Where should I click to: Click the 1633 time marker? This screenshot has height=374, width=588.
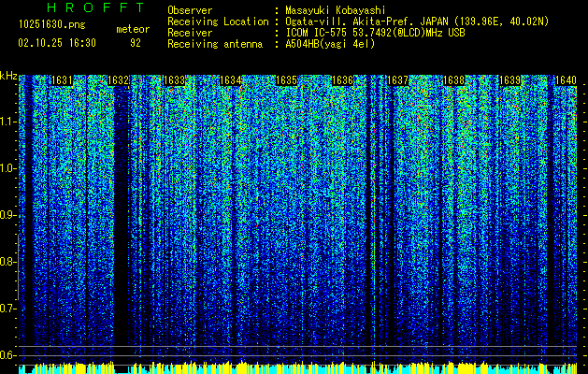point(175,80)
